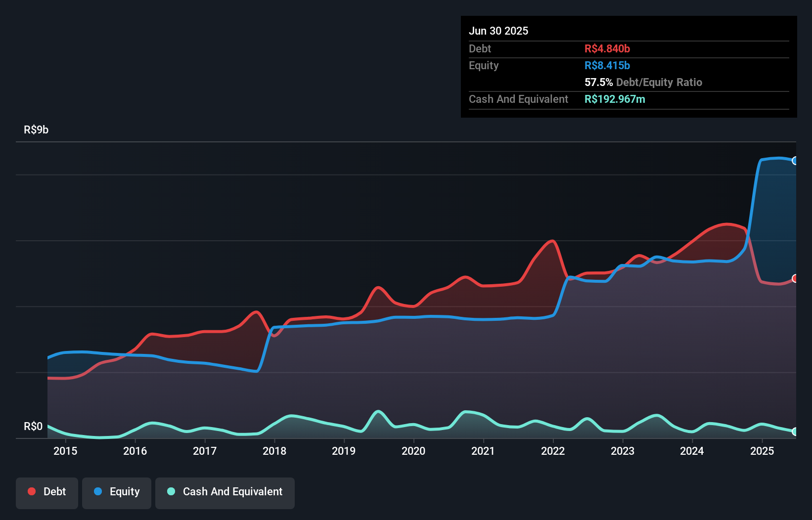Click the teal Cash And Equivalent legend dot
Viewport: 812px width, 520px height.
[170, 491]
